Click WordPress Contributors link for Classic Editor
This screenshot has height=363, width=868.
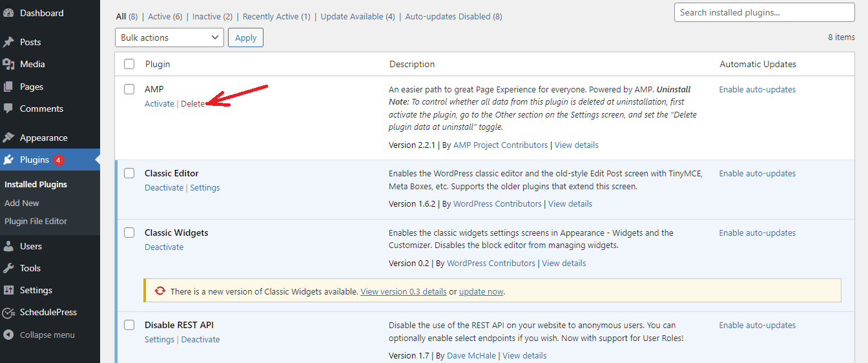[497, 203]
